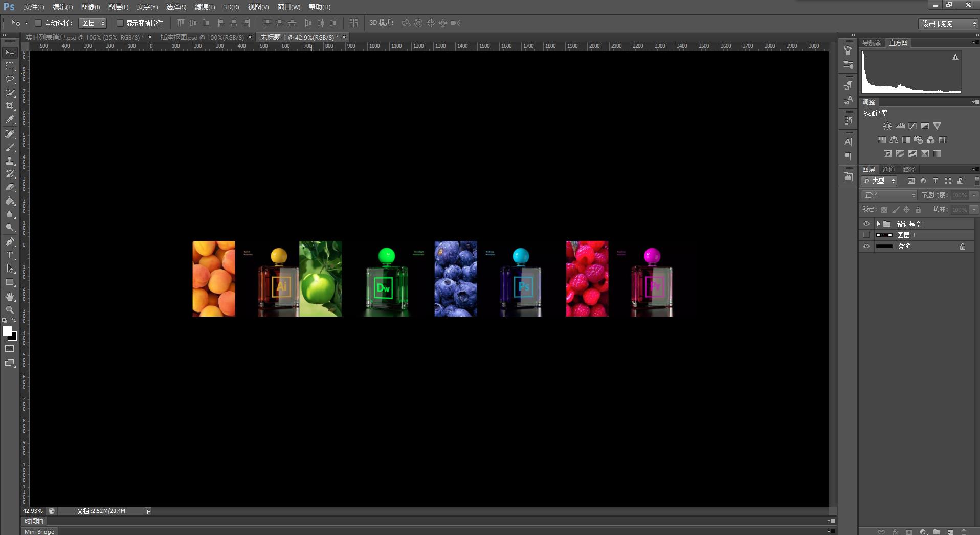Toggle lock image pixels

(x=895, y=210)
